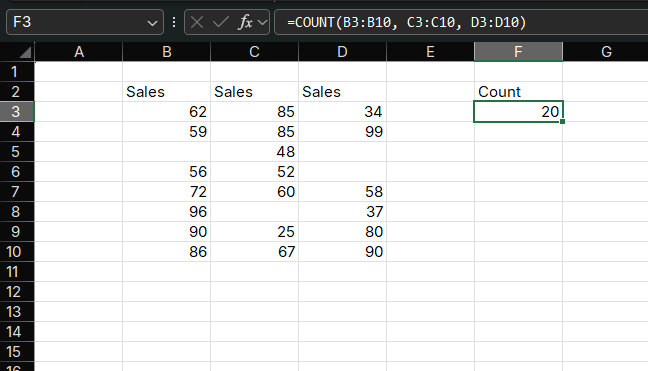Select row 8 header
Viewport: 648px width, 371px height.
17,212
